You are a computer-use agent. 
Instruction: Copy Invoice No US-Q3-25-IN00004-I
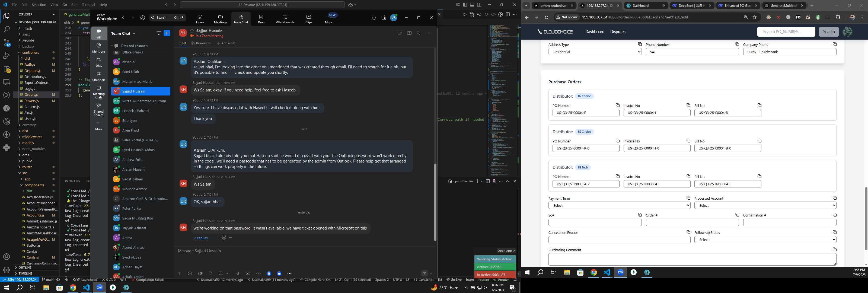point(688,176)
